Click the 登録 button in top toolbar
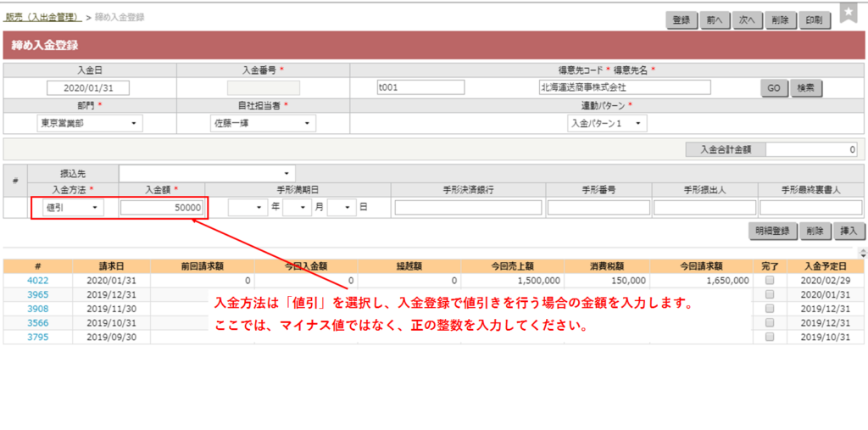This screenshot has height=430, width=868. tap(681, 20)
